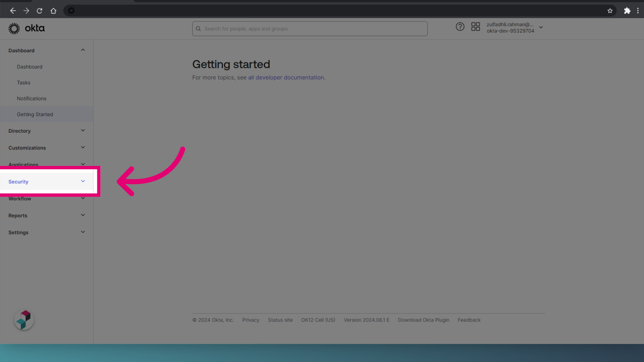Open the Privacy footer link
This screenshot has width=644, height=362.
(x=251, y=320)
